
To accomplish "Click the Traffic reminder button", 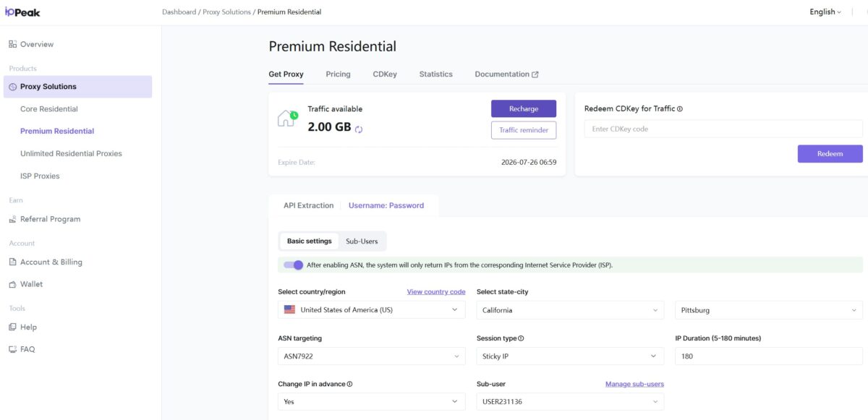I will (524, 130).
